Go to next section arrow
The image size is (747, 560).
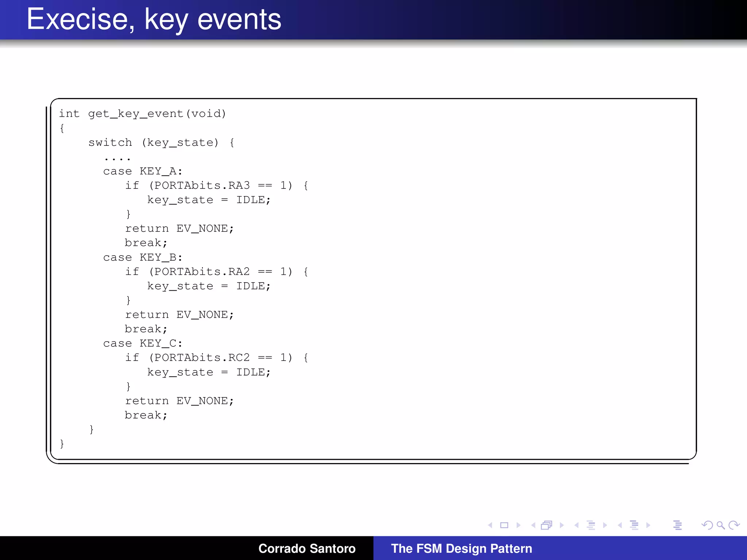648,525
